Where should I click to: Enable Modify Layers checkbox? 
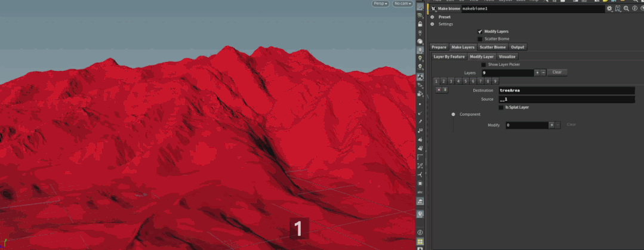480,32
